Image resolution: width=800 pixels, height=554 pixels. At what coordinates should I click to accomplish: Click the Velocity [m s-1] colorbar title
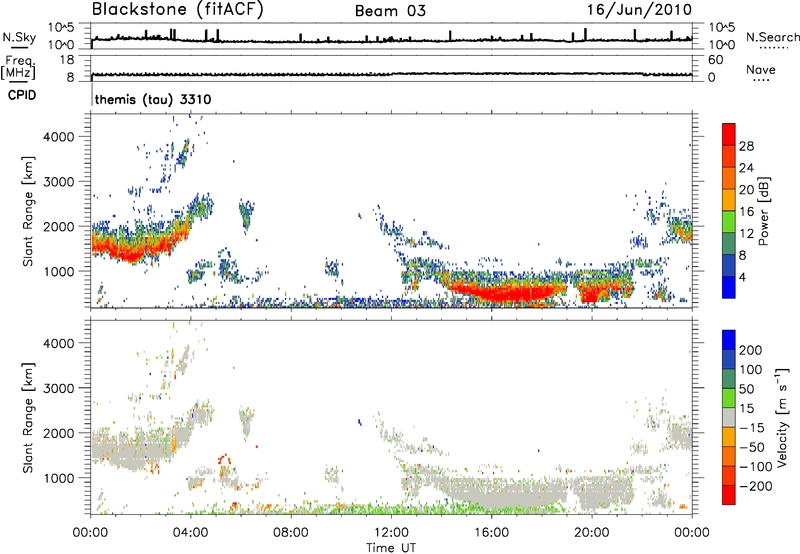click(781, 417)
